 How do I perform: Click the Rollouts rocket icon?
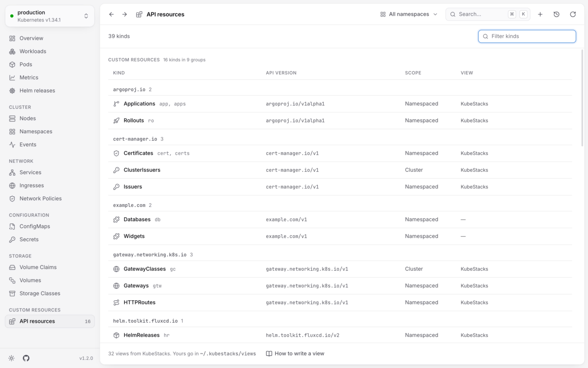[x=116, y=121]
